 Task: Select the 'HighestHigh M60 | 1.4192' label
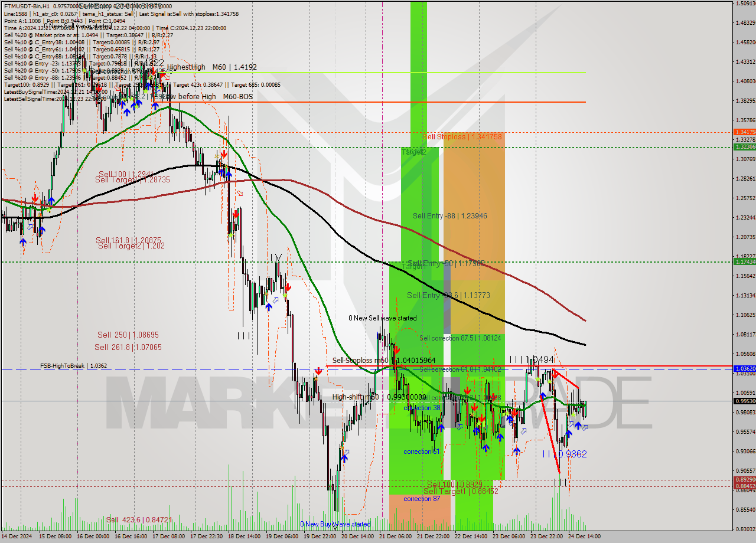[x=212, y=67]
